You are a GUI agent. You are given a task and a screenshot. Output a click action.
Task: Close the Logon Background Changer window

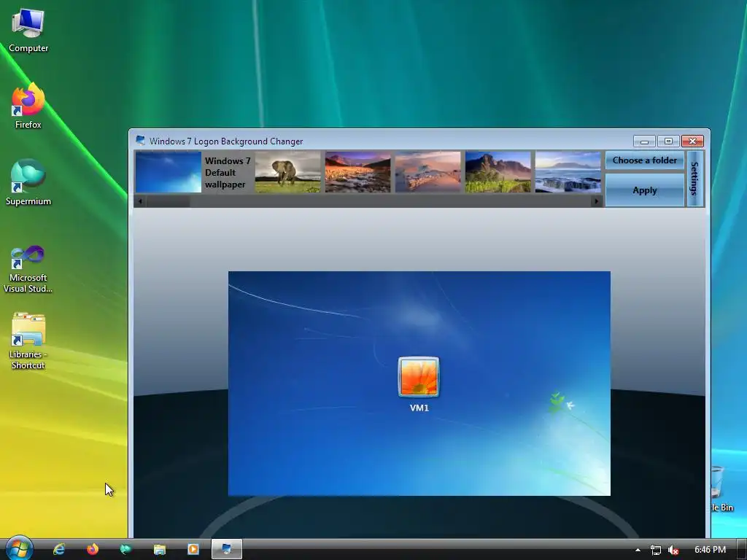[x=693, y=141]
